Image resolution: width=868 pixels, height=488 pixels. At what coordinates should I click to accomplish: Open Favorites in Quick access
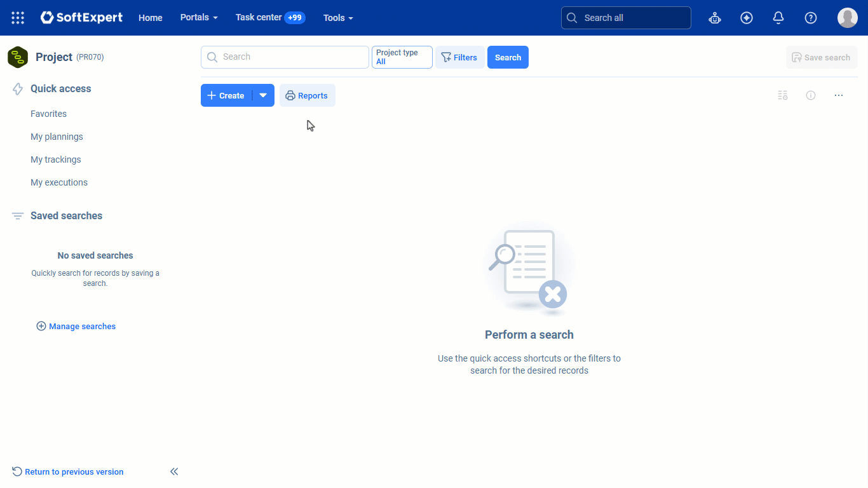48,114
